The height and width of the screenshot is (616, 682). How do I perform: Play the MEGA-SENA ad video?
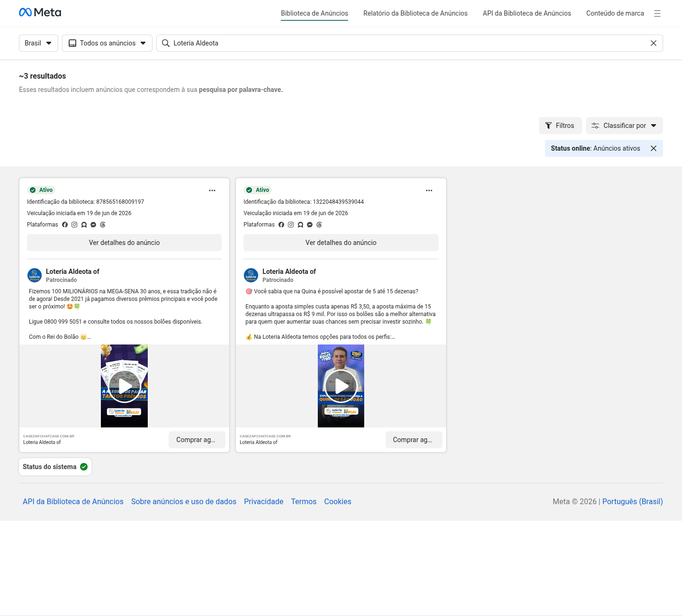click(125, 386)
